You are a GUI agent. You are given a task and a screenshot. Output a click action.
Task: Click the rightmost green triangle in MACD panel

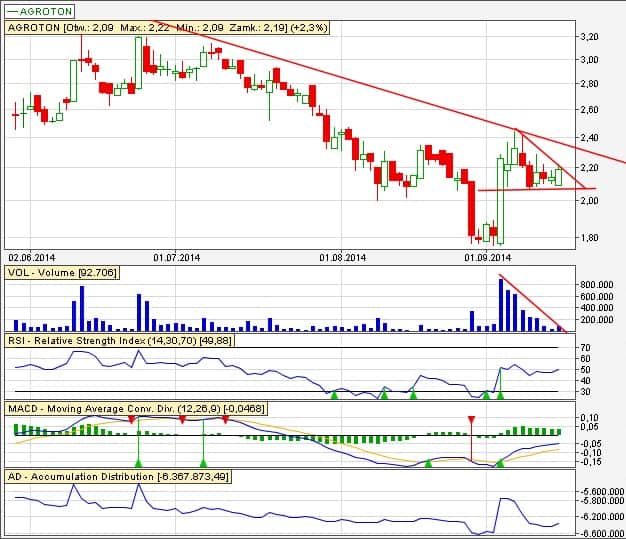click(500, 462)
